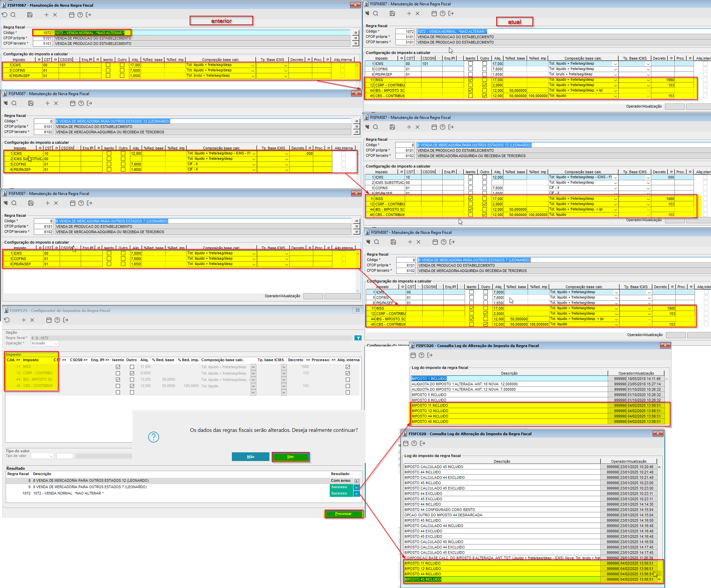Click calendar icon in Configurador de Impostos toolbar
Screen dimensions: 711x588
click(x=49, y=320)
